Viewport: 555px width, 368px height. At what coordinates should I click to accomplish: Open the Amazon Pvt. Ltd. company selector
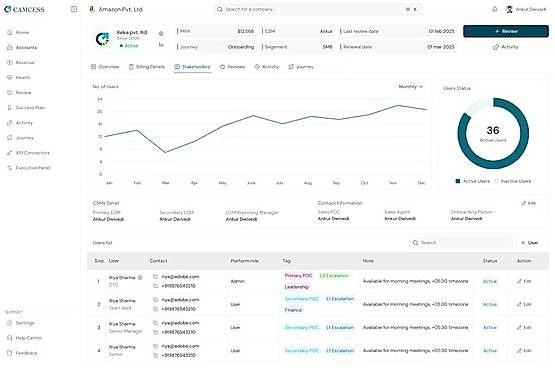coord(116,9)
